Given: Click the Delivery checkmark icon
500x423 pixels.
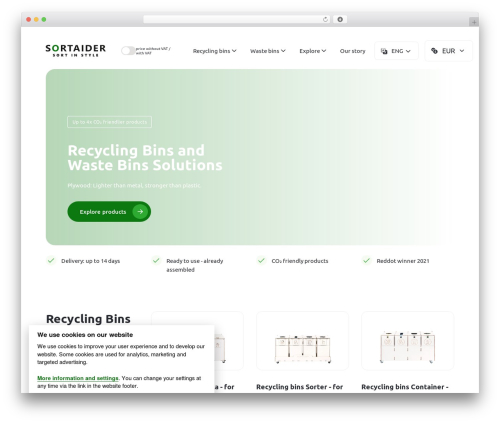Looking at the screenshot, I should click(51, 260).
